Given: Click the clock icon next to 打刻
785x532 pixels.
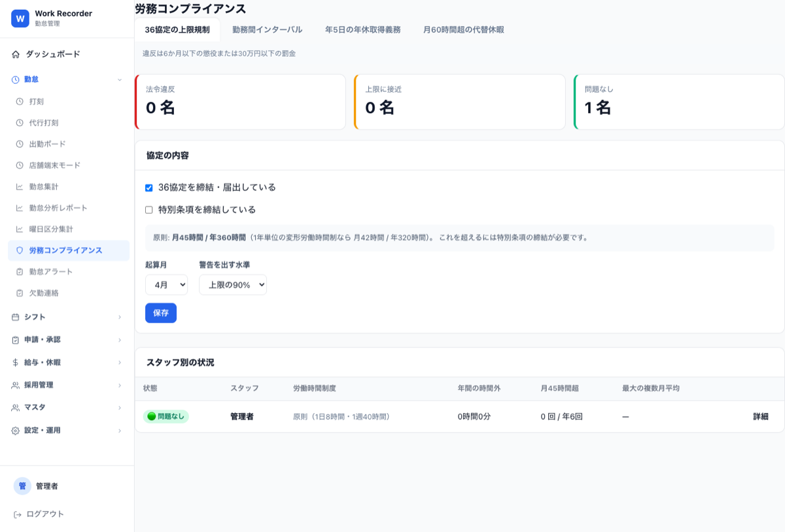Looking at the screenshot, I should [20, 101].
